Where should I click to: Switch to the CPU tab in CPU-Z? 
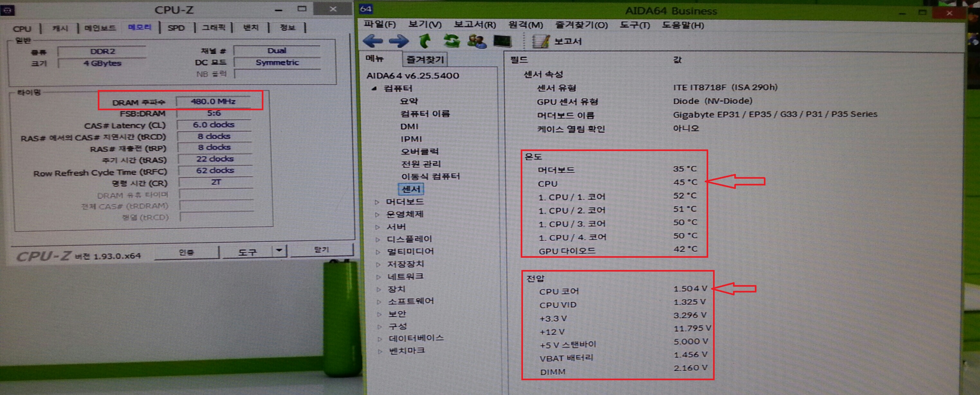(22, 29)
